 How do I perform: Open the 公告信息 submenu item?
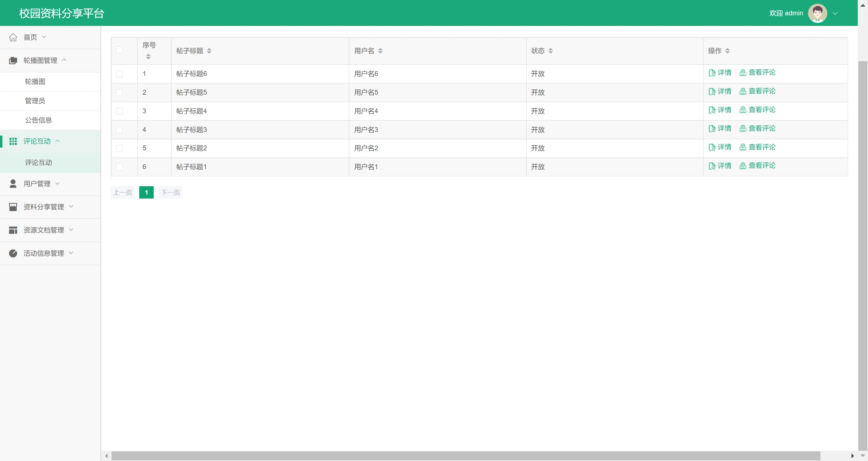click(38, 120)
